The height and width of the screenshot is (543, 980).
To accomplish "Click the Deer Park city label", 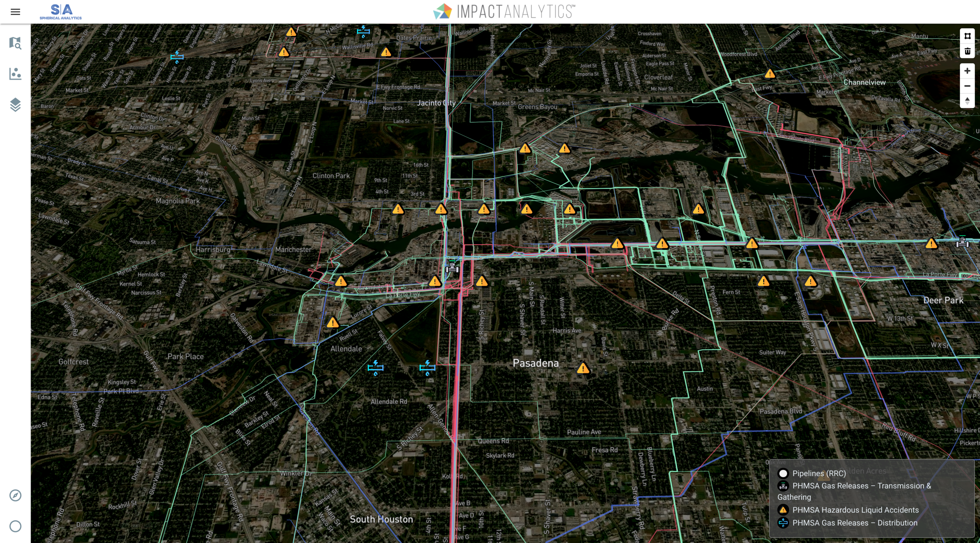I will point(943,300).
